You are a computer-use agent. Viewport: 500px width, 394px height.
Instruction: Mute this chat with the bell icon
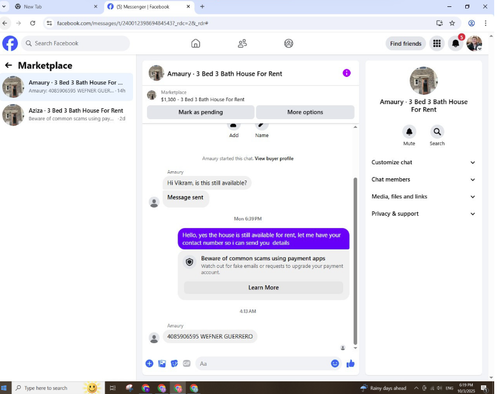pos(409,132)
